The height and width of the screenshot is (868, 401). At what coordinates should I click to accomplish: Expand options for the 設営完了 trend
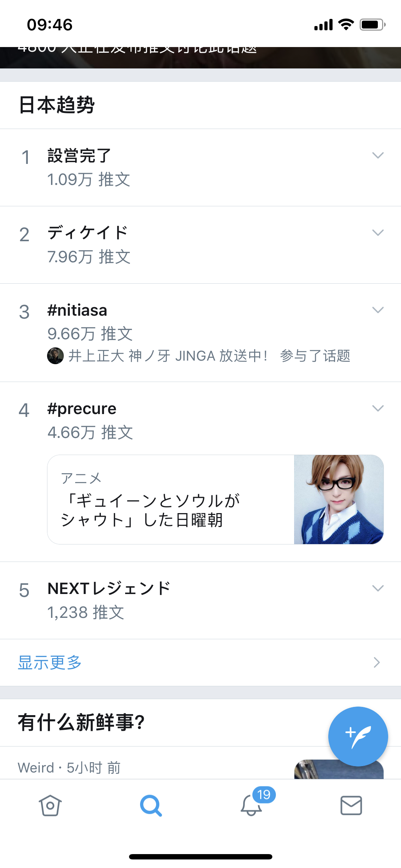(x=378, y=155)
